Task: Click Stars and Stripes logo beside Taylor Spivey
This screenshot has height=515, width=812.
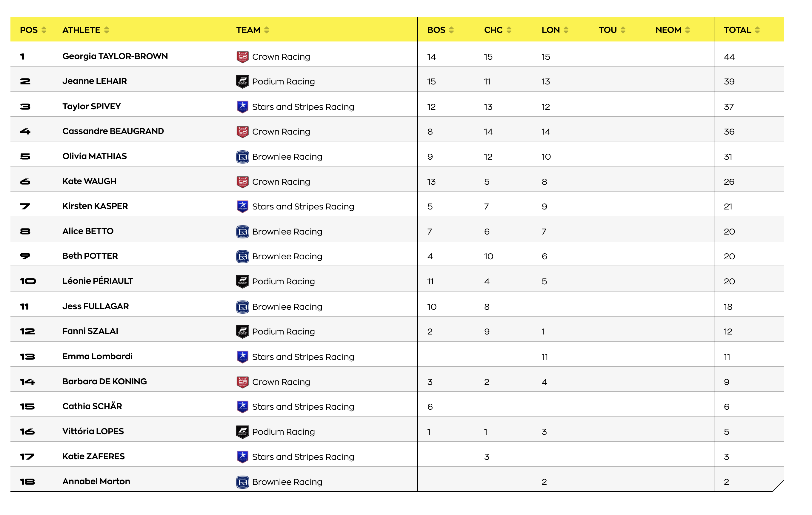Action: [242, 107]
